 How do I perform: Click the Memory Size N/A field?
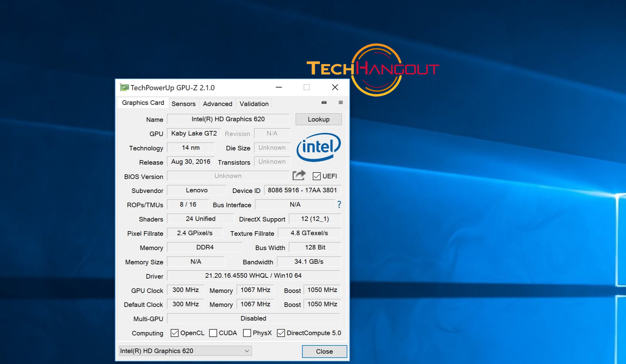[x=196, y=262]
